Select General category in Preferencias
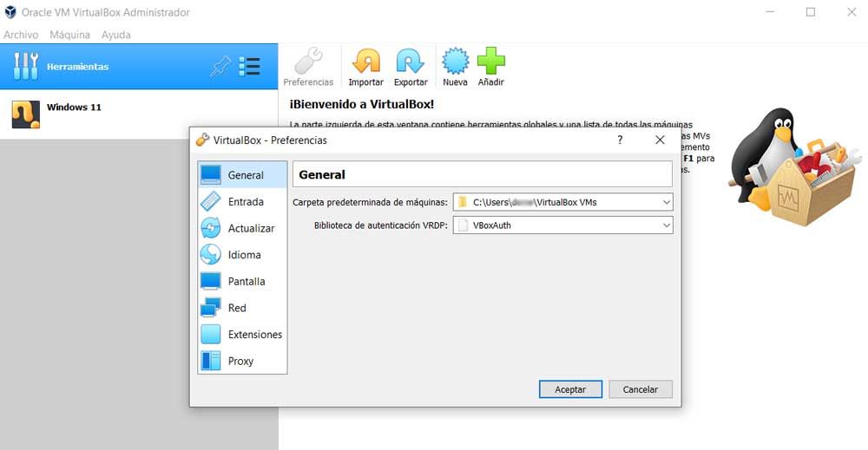This screenshot has width=868, height=450. (242, 175)
